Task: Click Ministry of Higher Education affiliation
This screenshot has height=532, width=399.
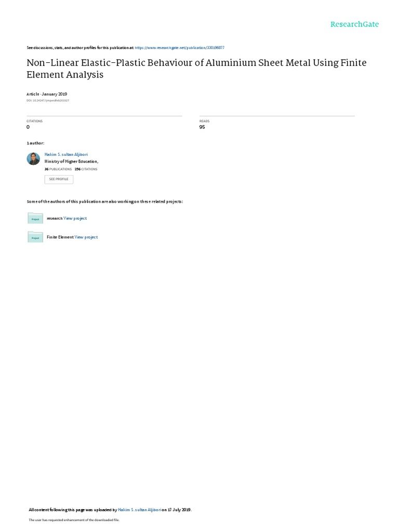Action: (71, 162)
